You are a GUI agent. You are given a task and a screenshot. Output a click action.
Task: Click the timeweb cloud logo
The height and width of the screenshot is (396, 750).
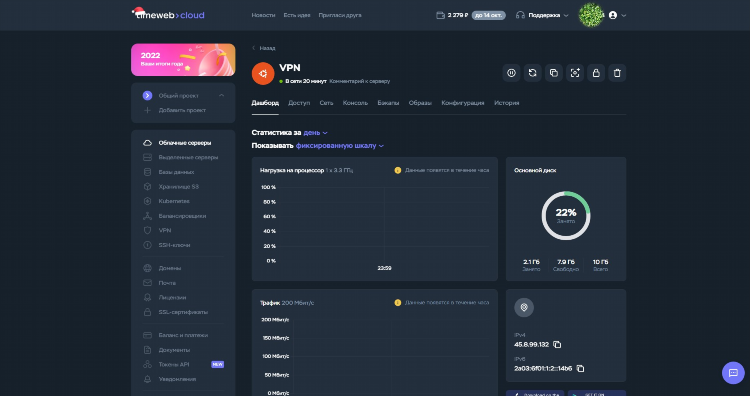(168, 14)
